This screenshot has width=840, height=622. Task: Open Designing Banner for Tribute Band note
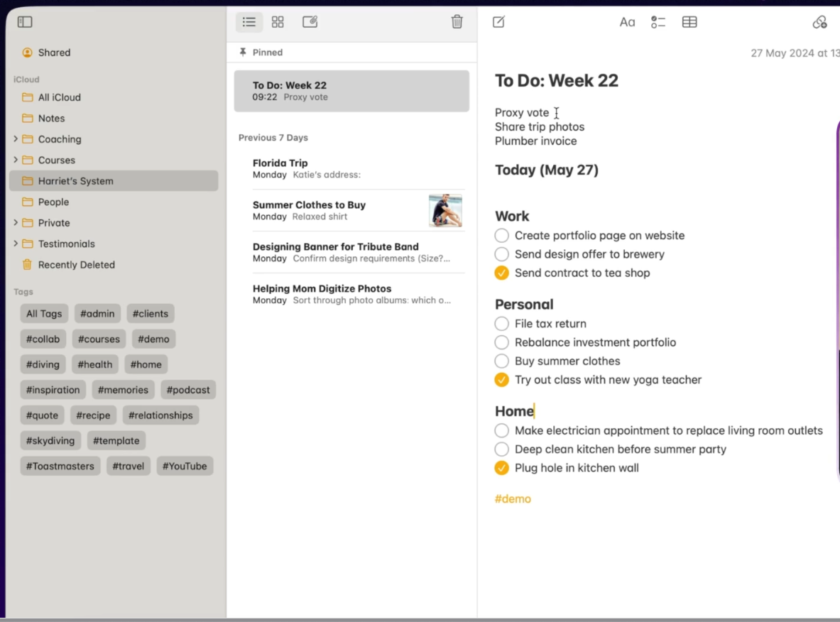pyautogui.click(x=352, y=252)
